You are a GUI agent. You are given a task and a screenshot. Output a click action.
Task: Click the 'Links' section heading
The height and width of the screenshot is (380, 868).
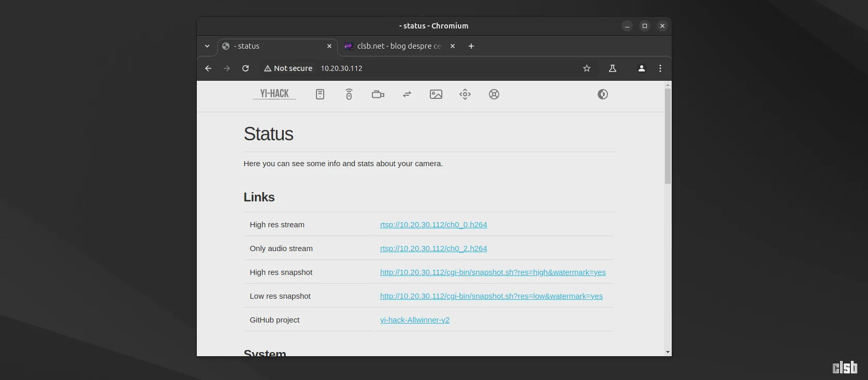coord(259,197)
